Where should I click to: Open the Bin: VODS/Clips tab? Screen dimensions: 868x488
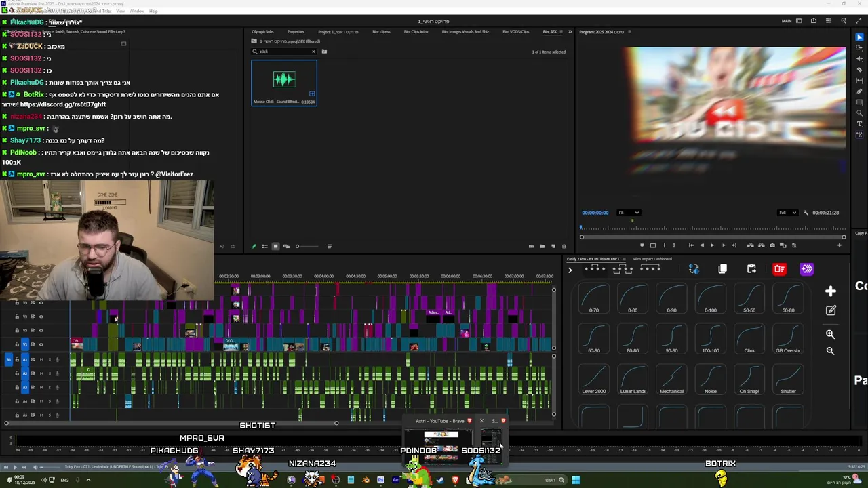[515, 32]
